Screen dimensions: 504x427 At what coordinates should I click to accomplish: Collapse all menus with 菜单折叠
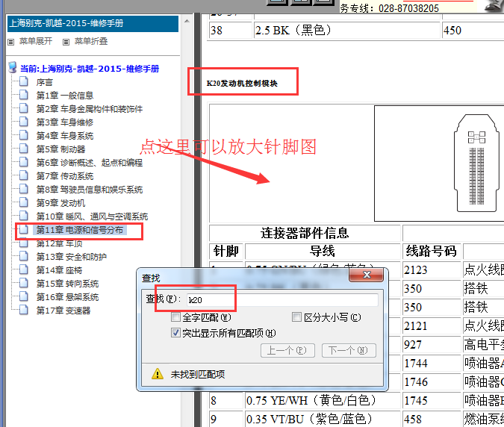[x=91, y=42]
